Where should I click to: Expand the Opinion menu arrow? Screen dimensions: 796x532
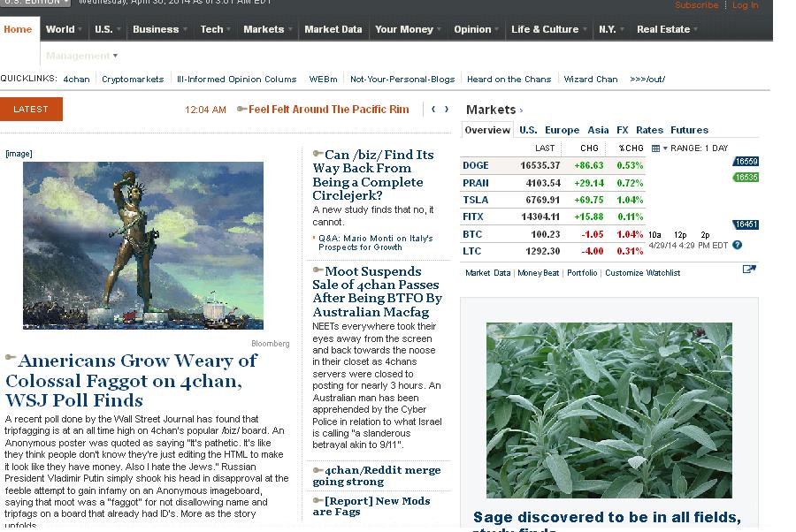496,29
